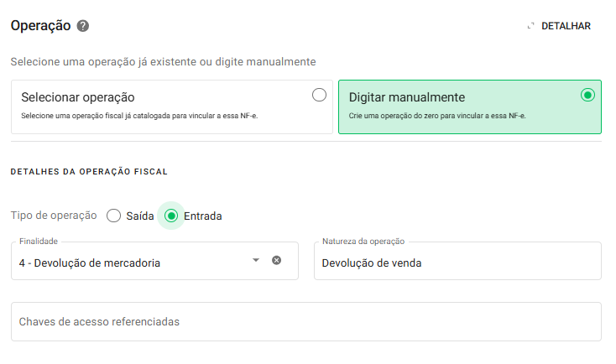Click the help icon beside Operação

83,26
